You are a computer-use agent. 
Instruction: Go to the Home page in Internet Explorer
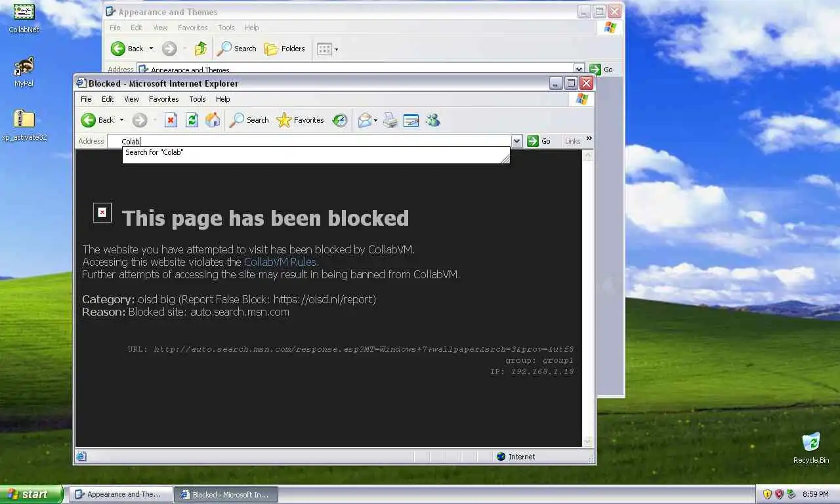[x=213, y=120]
